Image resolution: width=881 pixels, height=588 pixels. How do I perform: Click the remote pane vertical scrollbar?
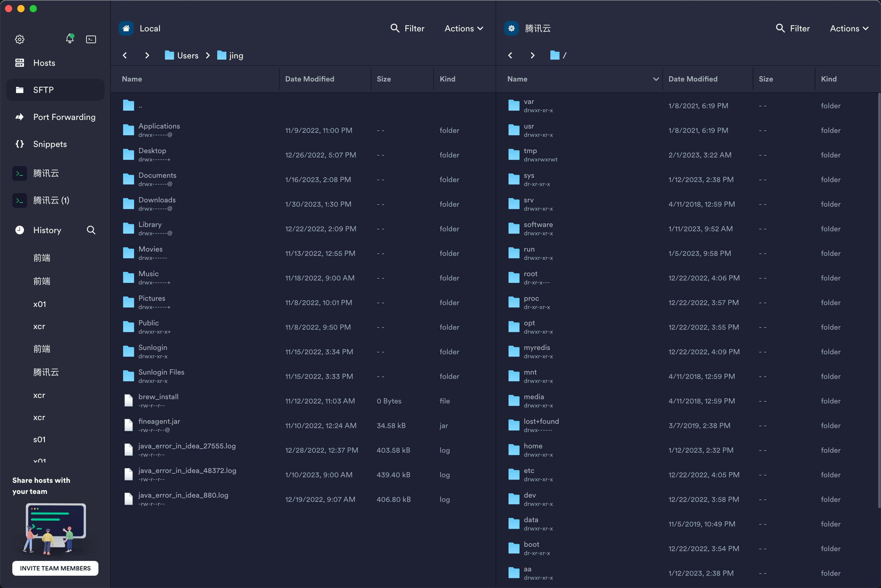click(879, 300)
